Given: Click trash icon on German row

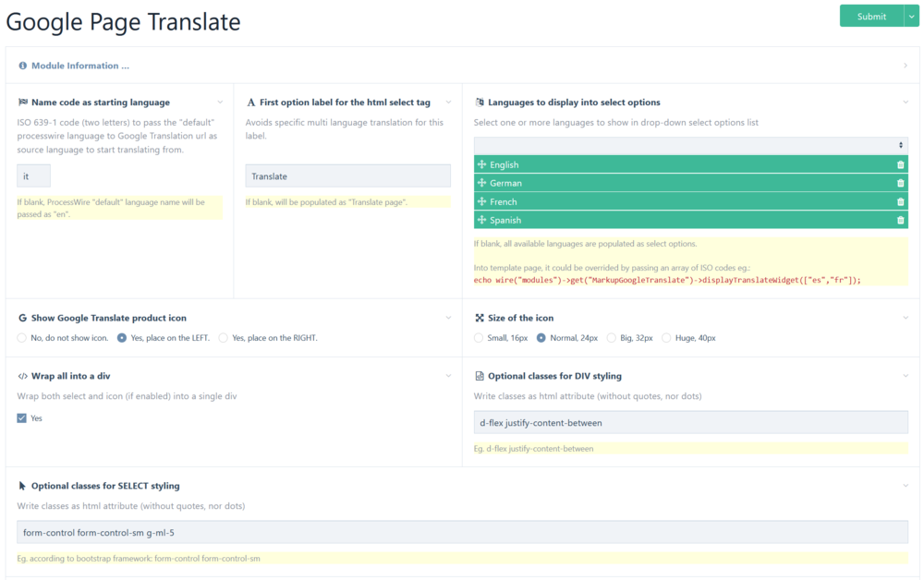Looking at the screenshot, I should coord(900,184).
